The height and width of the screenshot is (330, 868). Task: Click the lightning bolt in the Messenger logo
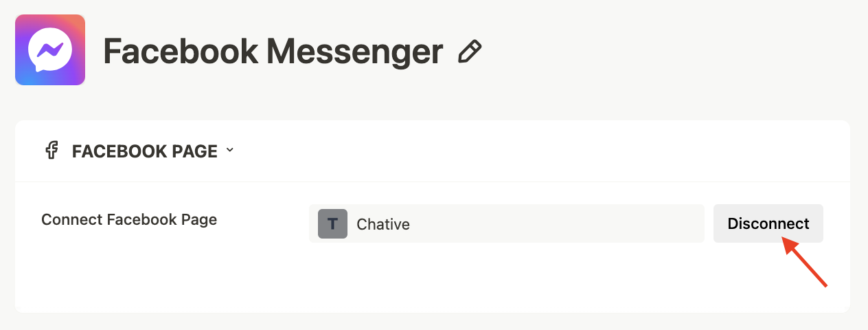click(50, 49)
